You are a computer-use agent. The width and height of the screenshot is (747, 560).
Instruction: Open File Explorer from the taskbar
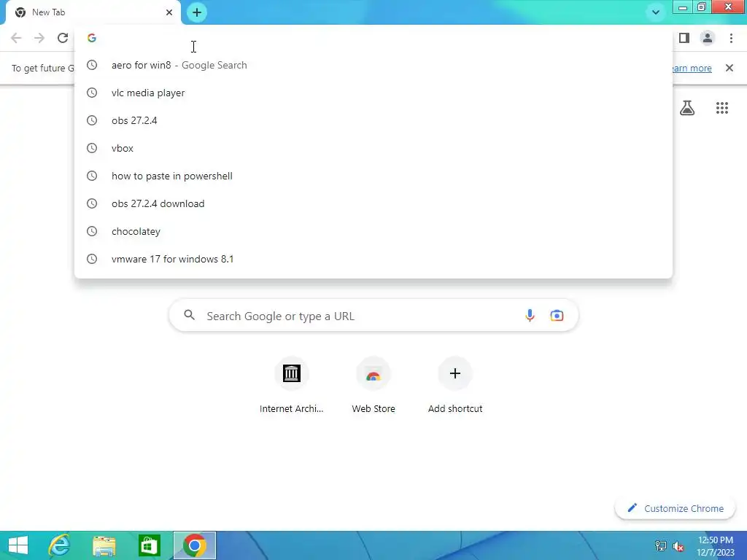click(104, 545)
